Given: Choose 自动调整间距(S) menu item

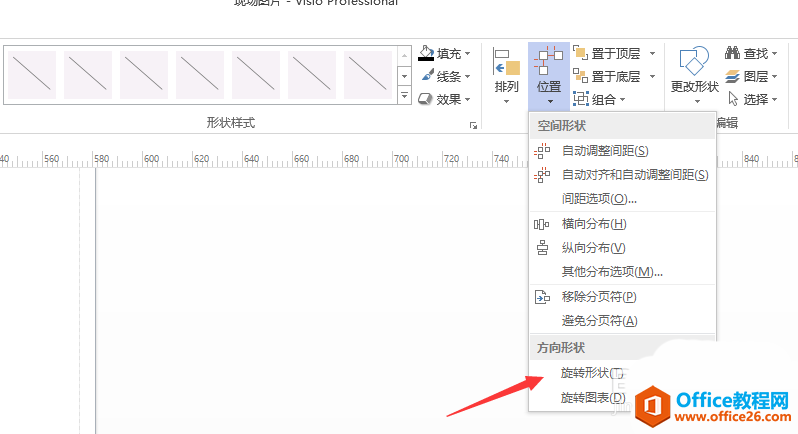Looking at the screenshot, I should pyautogui.click(x=622, y=151).
